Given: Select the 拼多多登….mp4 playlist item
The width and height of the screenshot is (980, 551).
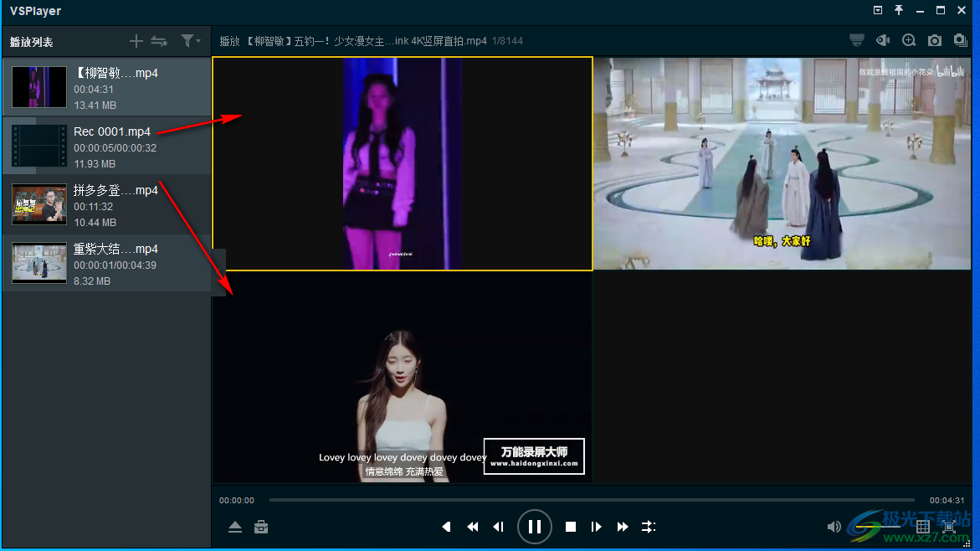Looking at the screenshot, I should [x=107, y=204].
